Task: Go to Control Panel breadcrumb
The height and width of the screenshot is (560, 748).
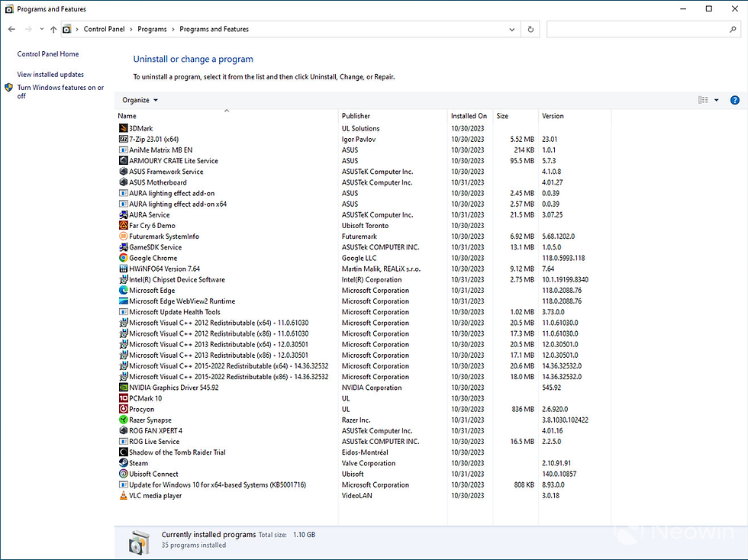Action: point(104,29)
